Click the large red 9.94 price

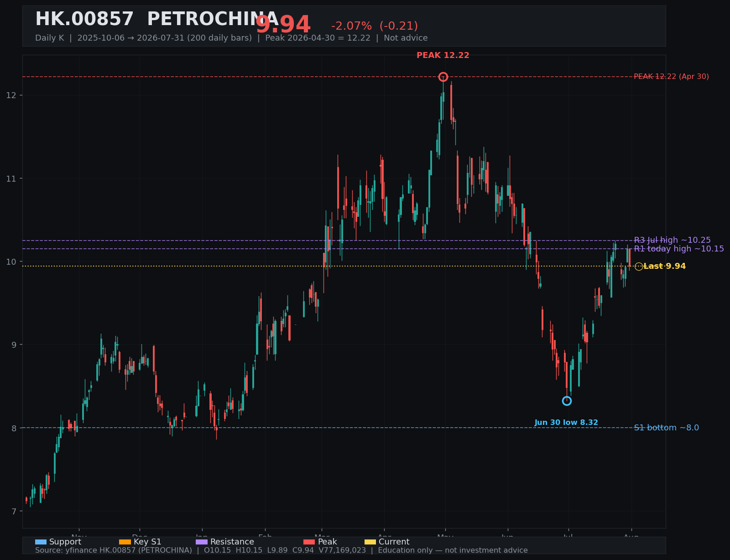click(283, 25)
